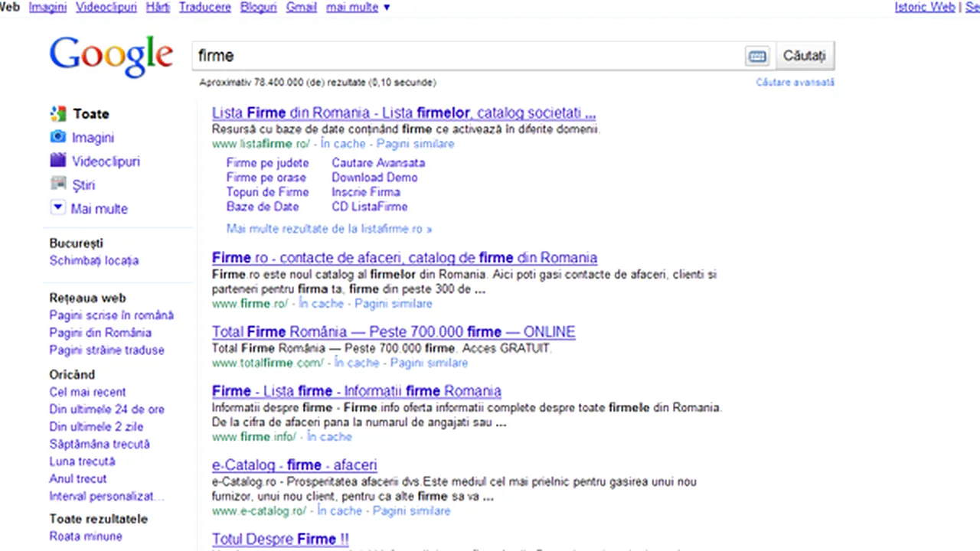
Task: Open Hărți in top navigation
Action: 158,7
